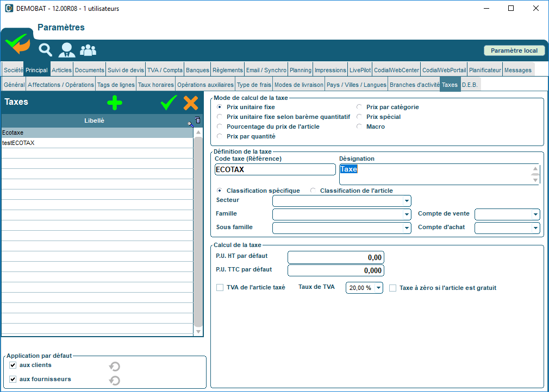
Task: Click the Paramètre local button
Action: [x=514, y=50]
